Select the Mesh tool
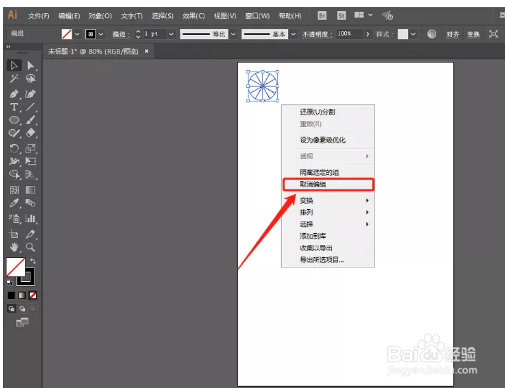The height and width of the screenshot is (388, 505). tap(14, 190)
